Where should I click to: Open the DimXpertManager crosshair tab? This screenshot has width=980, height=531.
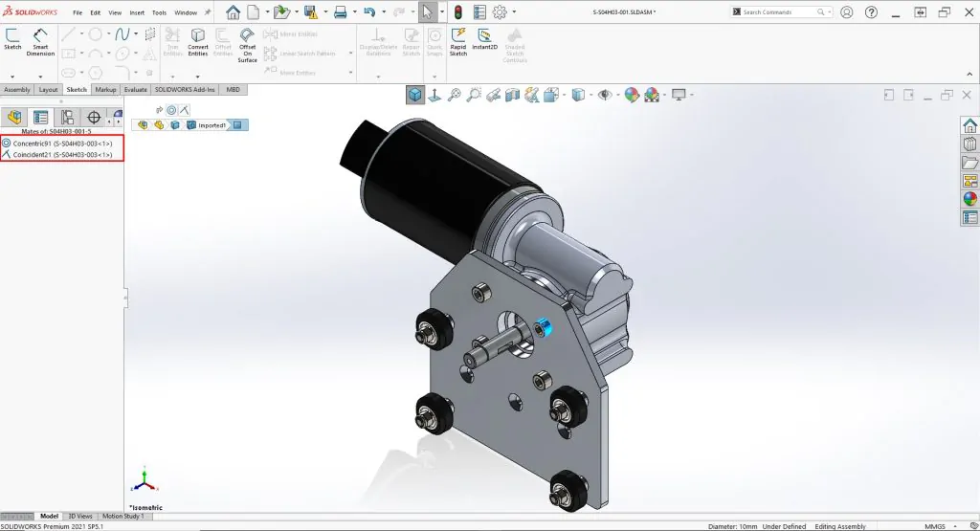click(94, 117)
